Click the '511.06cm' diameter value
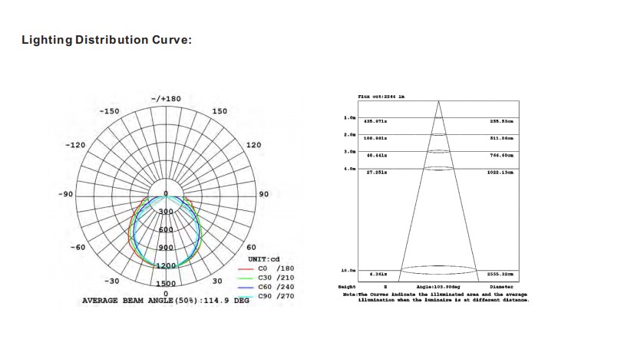The width and height of the screenshot is (644, 349). (x=501, y=138)
